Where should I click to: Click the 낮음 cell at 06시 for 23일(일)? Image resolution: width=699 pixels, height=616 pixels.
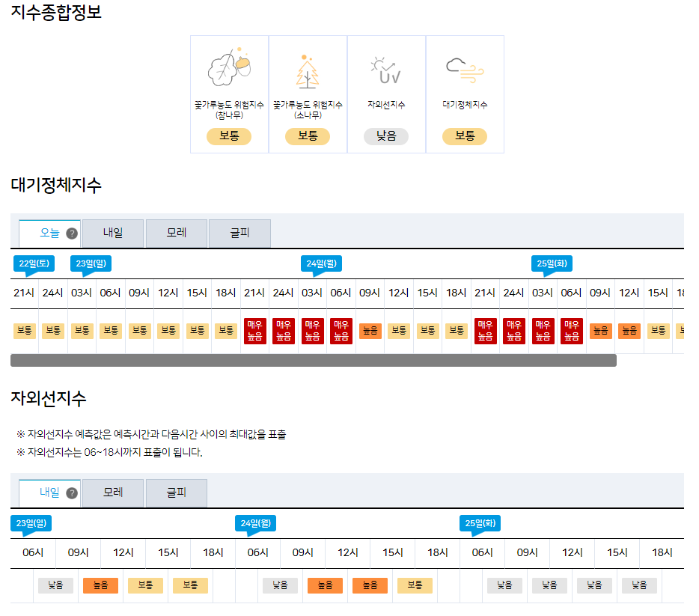pos(55,585)
